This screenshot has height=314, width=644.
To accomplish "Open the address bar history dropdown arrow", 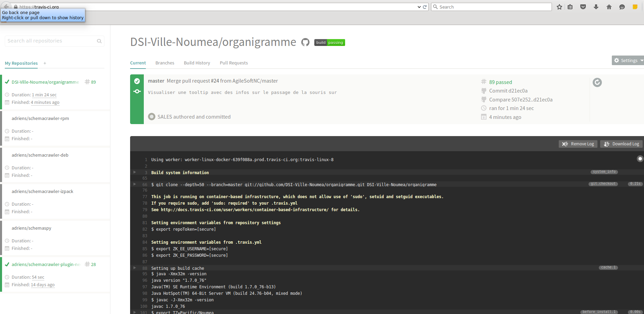I will [x=419, y=7].
